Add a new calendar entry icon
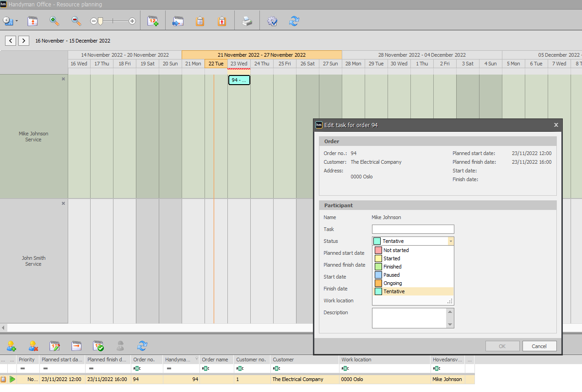 tap(153, 21)
